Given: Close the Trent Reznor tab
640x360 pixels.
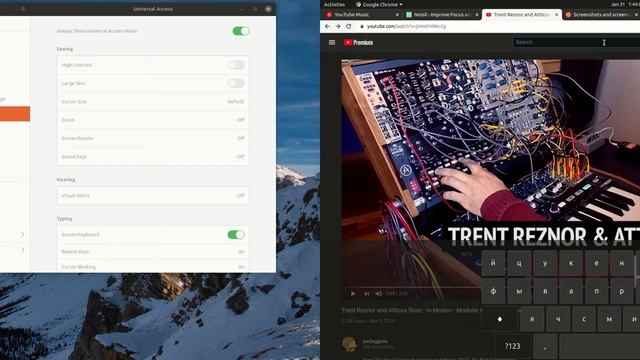Looking at the screenshot, I should pos(556,15).
